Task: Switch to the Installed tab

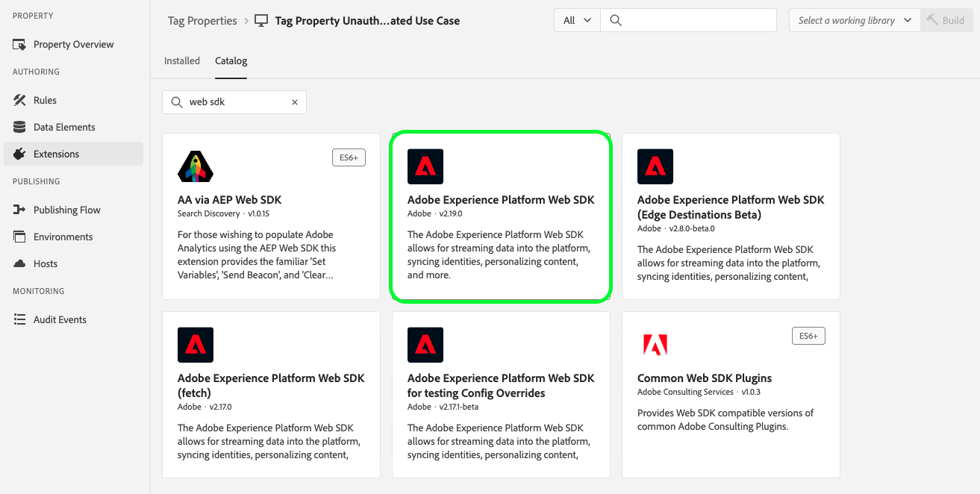Action: point(182,60)
